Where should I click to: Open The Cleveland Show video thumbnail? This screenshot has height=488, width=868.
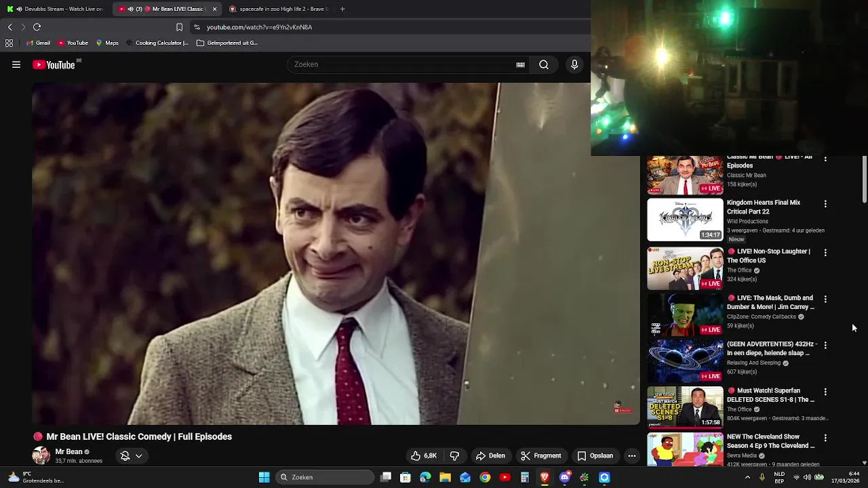(685, 449)
